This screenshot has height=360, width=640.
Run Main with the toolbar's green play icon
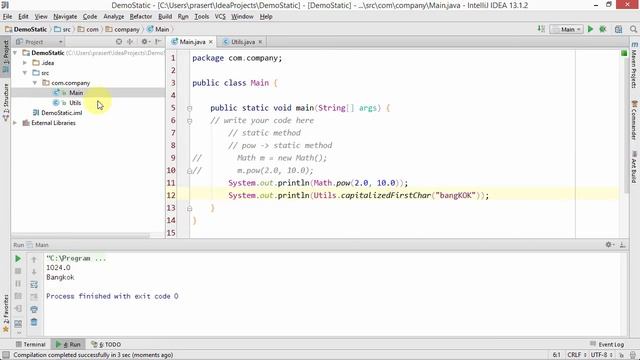[590, 29]
